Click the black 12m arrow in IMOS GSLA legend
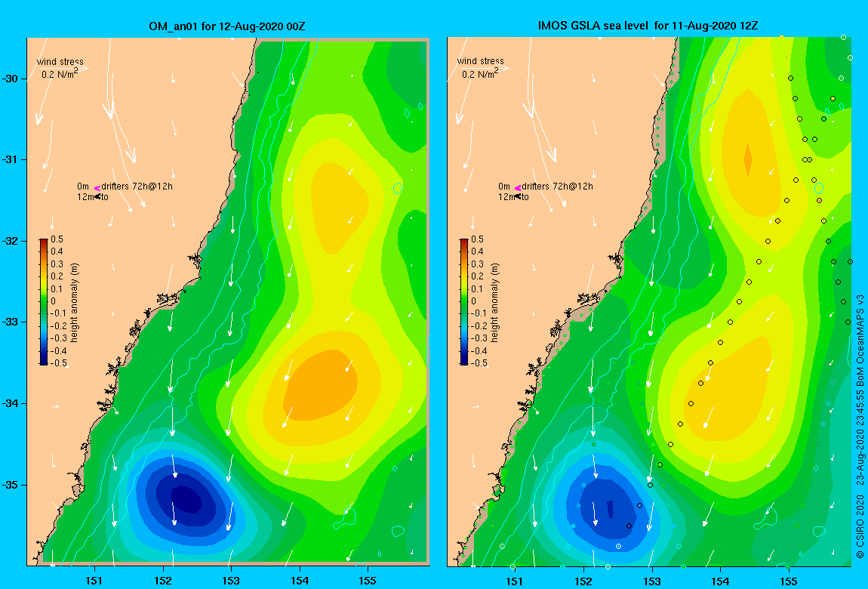The height and width of the screenshot is (589, 868). tap(518, 196)
